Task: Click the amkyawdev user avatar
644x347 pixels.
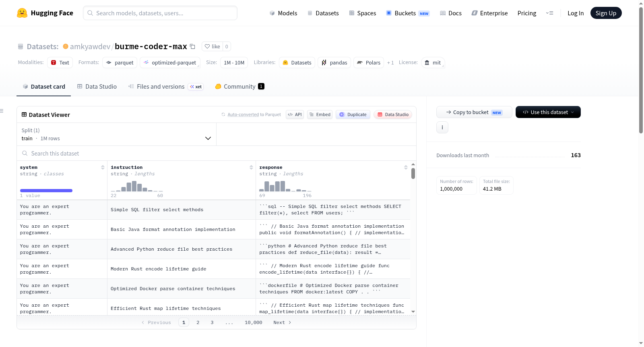Action: tap(66, 46)
